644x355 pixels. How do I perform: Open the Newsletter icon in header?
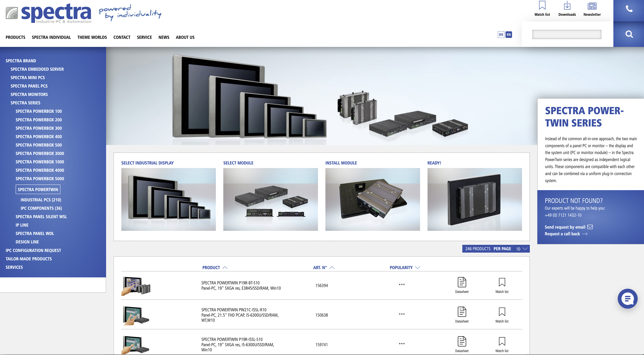592,6
